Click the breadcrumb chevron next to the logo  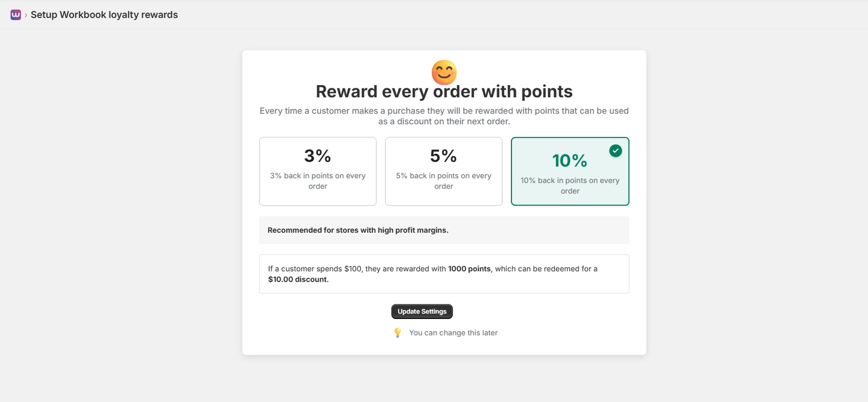point(25,15)
